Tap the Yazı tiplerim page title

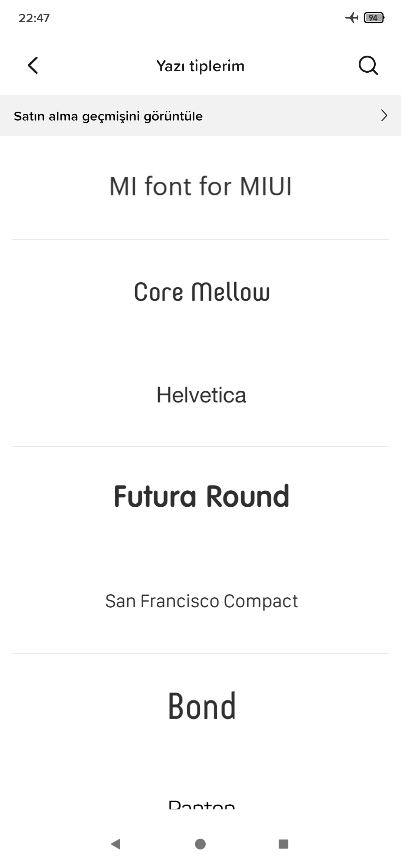(200, 66)
